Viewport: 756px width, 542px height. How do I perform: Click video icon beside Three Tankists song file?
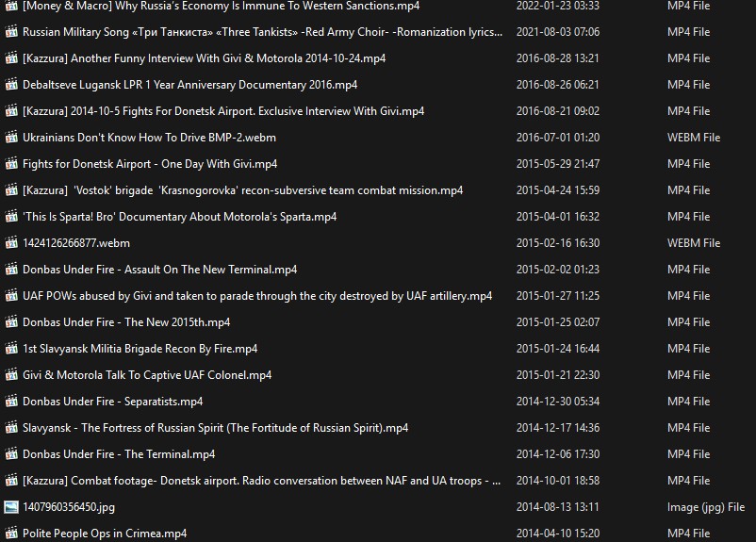tap(11, 32)
